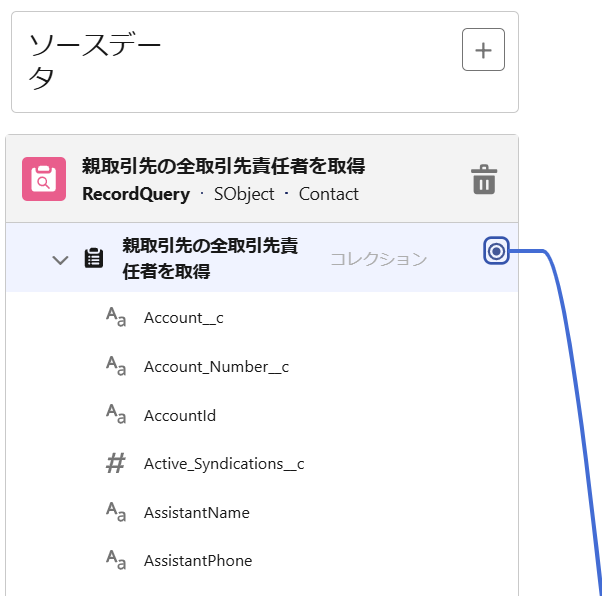Click the ソースデータ panel heading
The image size is (602, 596).
94,61
